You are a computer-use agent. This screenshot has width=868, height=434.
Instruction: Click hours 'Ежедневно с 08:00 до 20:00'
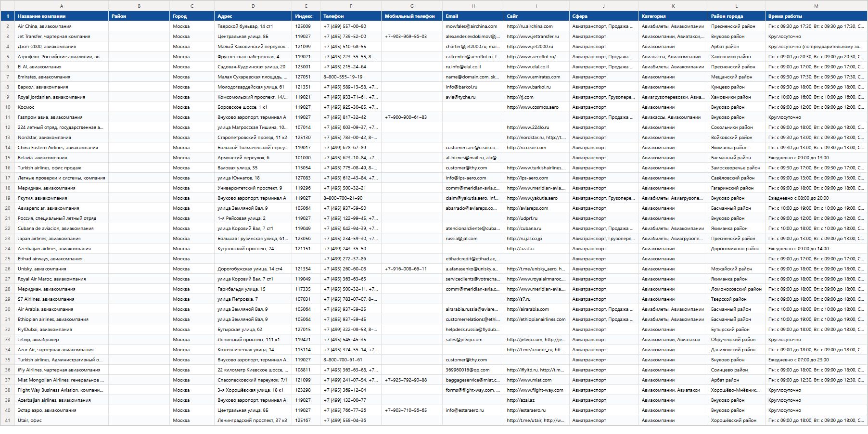[x=816, y=198]
